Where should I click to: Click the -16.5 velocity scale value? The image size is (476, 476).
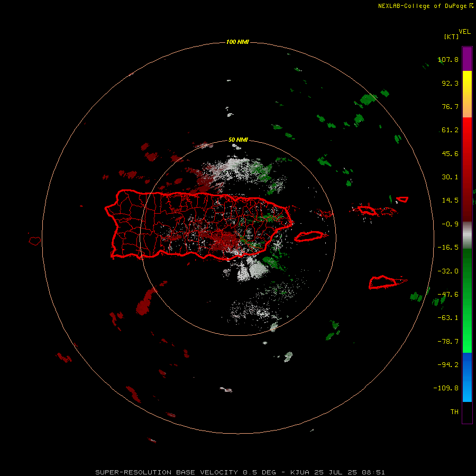pos(448,248)
